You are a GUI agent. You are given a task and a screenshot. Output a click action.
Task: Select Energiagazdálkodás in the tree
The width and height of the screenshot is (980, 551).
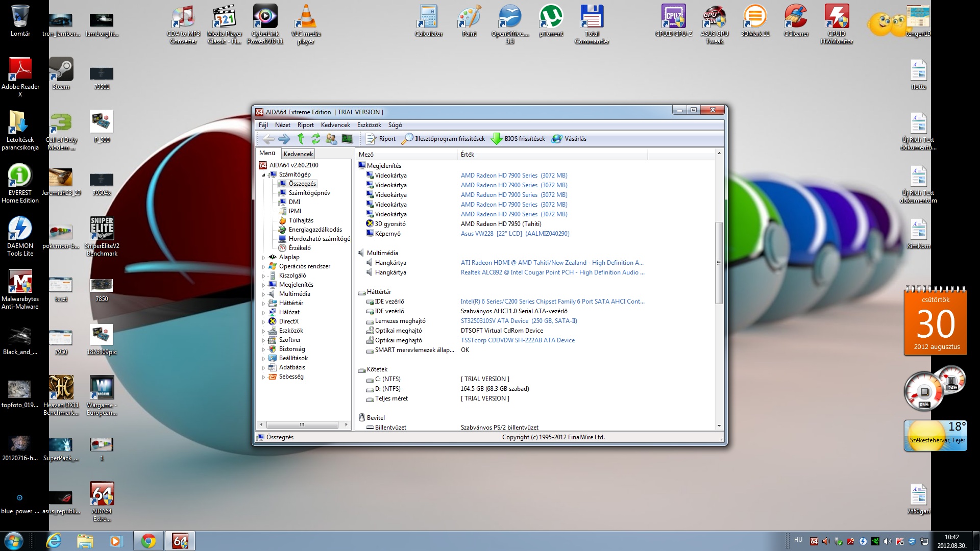coord(315,230)
